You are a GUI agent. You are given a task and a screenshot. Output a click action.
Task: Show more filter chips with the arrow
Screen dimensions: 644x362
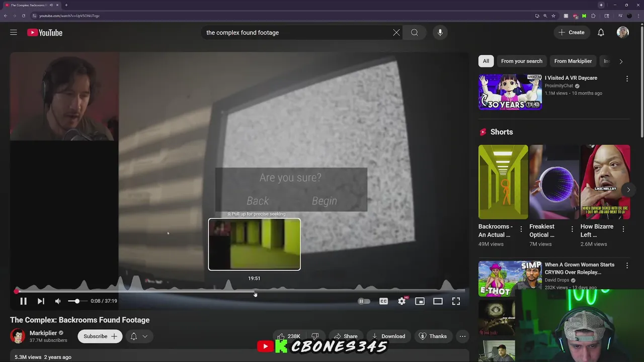pos(621,61)
